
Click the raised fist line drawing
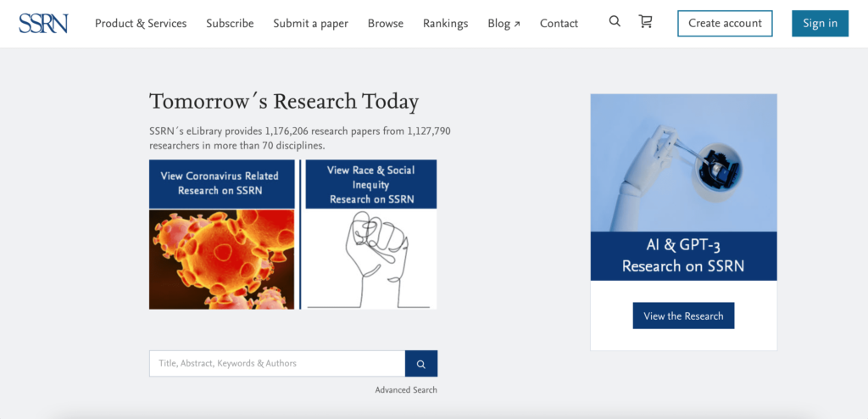tap(370, 259)
